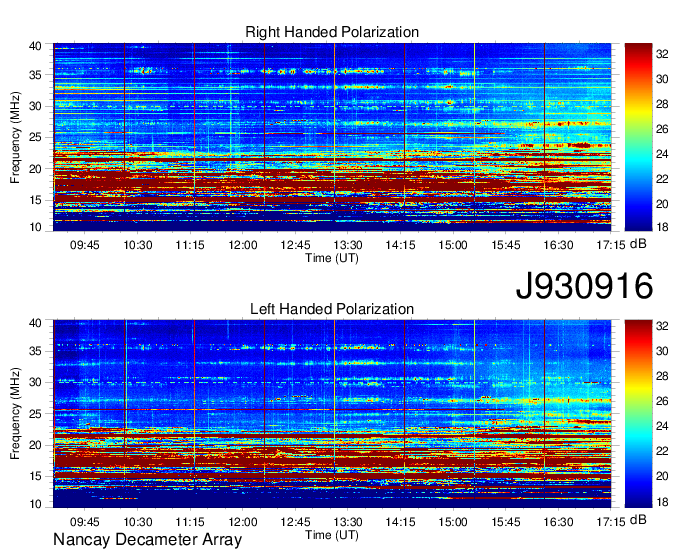
Task: Click the 22 value on Left Handed colorbar
Action: pyautogui.click(x=662, y=451)
